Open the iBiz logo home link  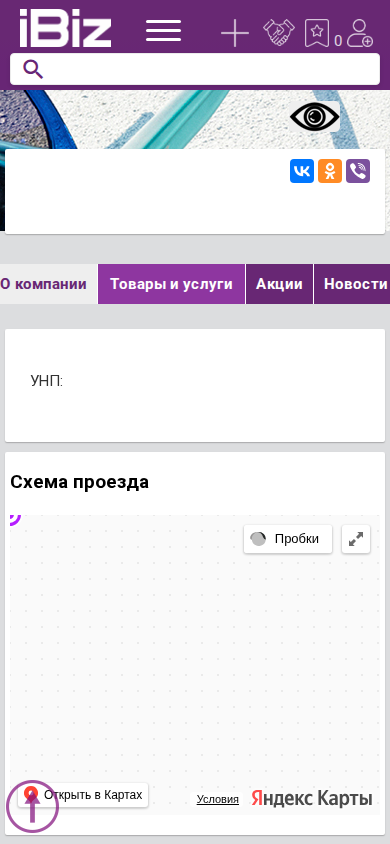[x=65, y=28]
